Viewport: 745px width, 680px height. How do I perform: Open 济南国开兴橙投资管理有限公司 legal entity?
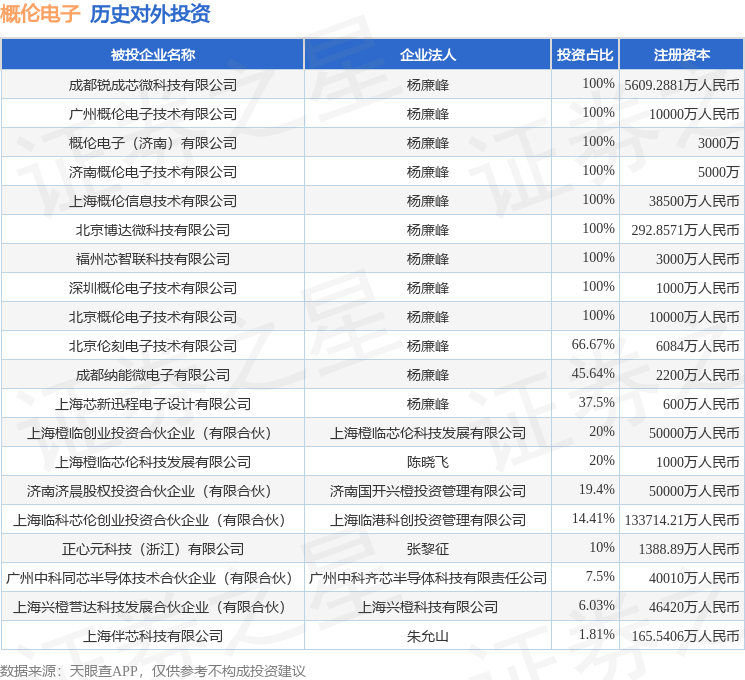(428, 491)
